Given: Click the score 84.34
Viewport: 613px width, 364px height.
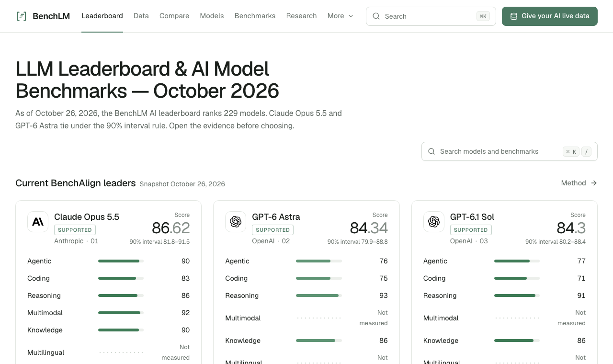Looking at the screenshot, I should [x=369, y=228].
